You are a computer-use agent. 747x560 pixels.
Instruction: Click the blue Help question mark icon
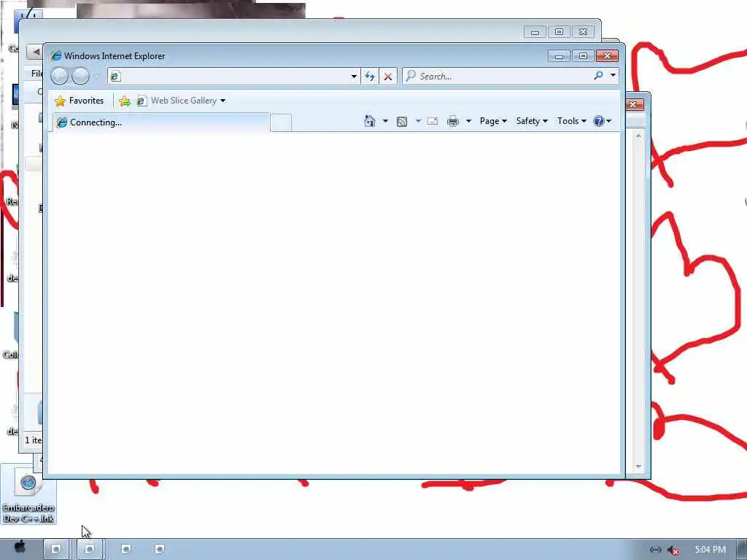(599, 121)
